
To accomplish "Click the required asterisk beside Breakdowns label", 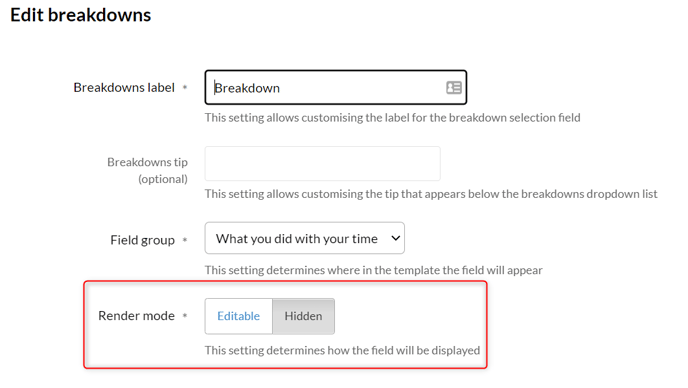I will [185, 87].
